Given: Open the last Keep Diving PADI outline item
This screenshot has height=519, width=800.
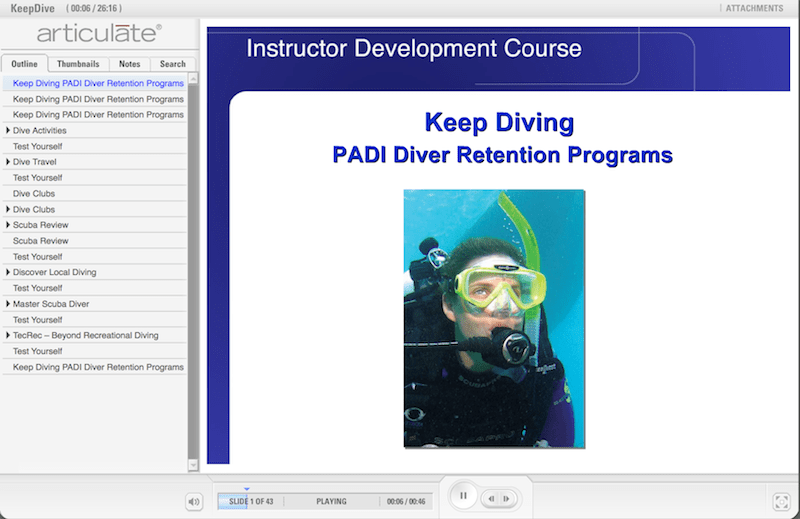Looking at the screenshot, I should coord(95,367).
